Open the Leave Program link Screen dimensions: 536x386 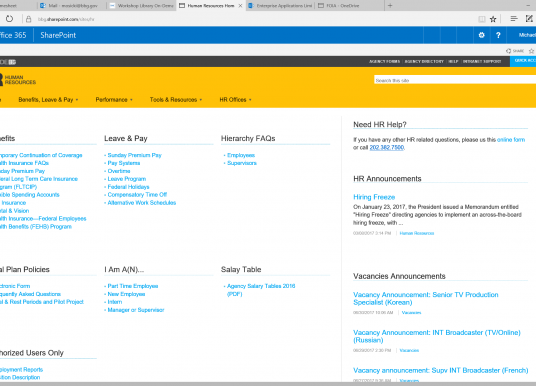tap(126, 179)
